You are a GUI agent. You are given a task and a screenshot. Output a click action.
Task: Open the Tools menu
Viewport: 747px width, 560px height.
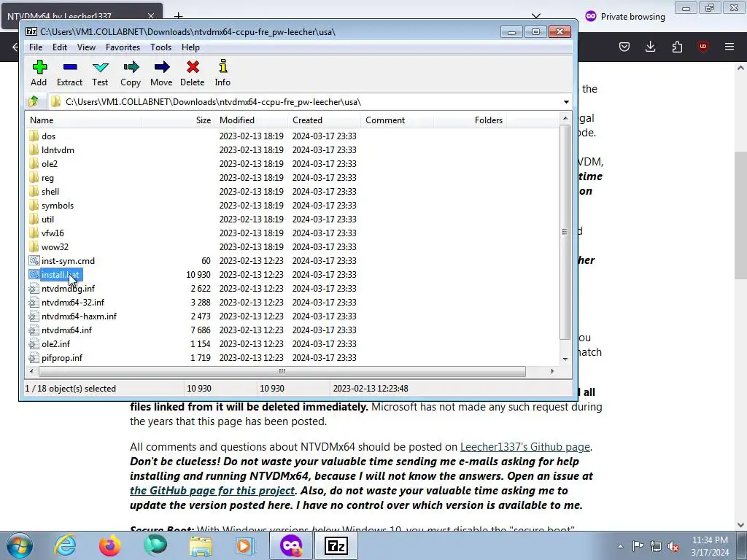click(x=161, y=47)
